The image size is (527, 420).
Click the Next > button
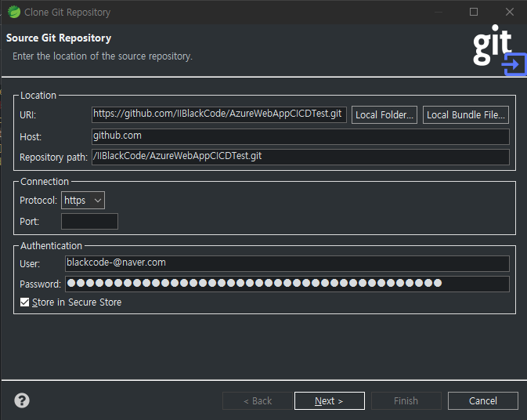pos(330,401)
